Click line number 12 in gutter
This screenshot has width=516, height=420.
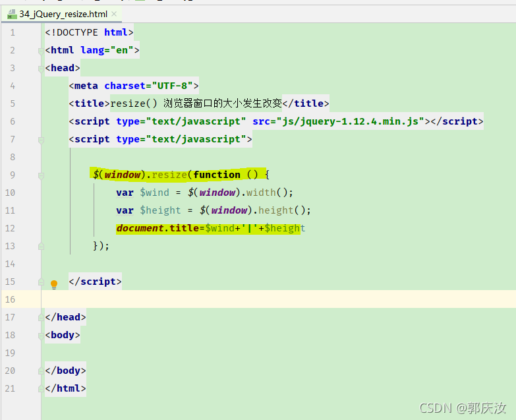click(10, 228)
